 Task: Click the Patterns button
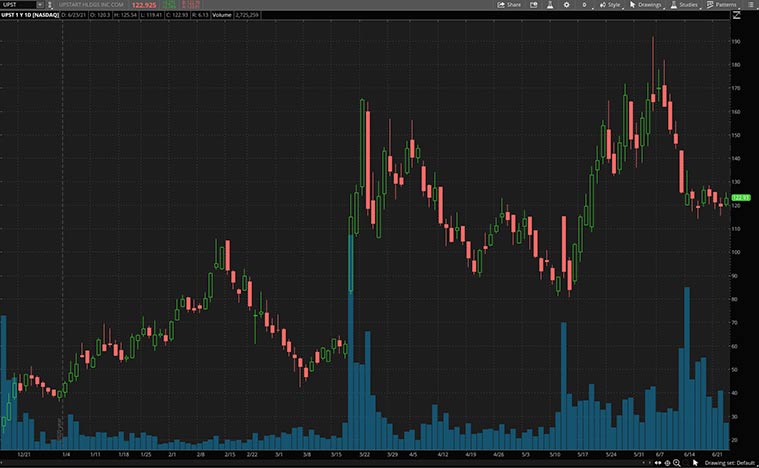(721, 5)
